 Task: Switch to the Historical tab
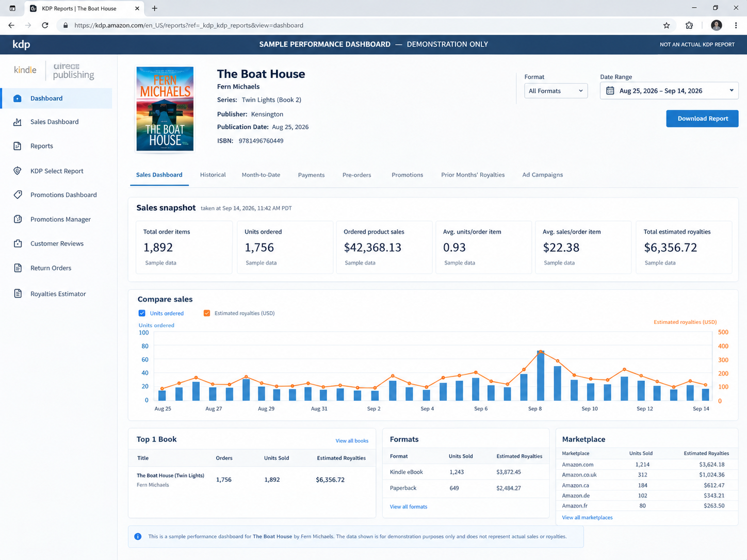coord(213,175)
